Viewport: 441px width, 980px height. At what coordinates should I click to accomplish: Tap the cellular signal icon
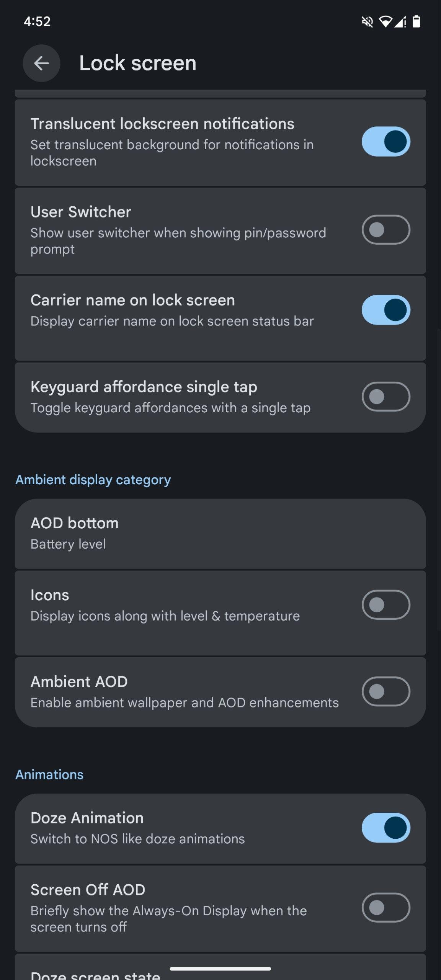point(400,22)
